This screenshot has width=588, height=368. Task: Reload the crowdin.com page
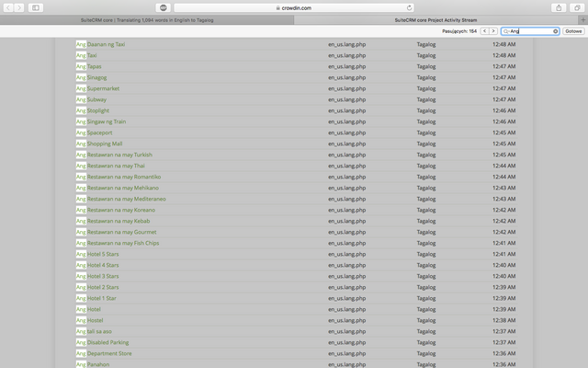409,7
